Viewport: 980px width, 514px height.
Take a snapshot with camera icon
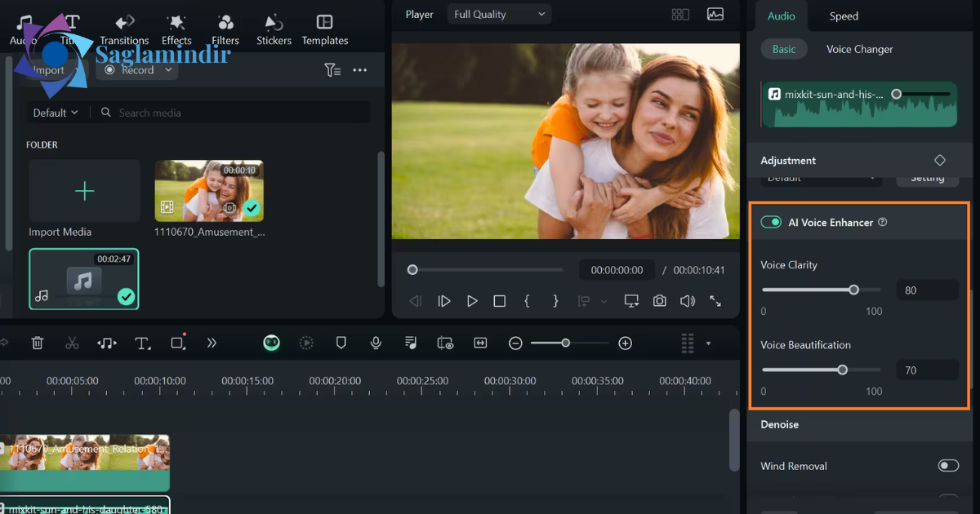(660, 301)
